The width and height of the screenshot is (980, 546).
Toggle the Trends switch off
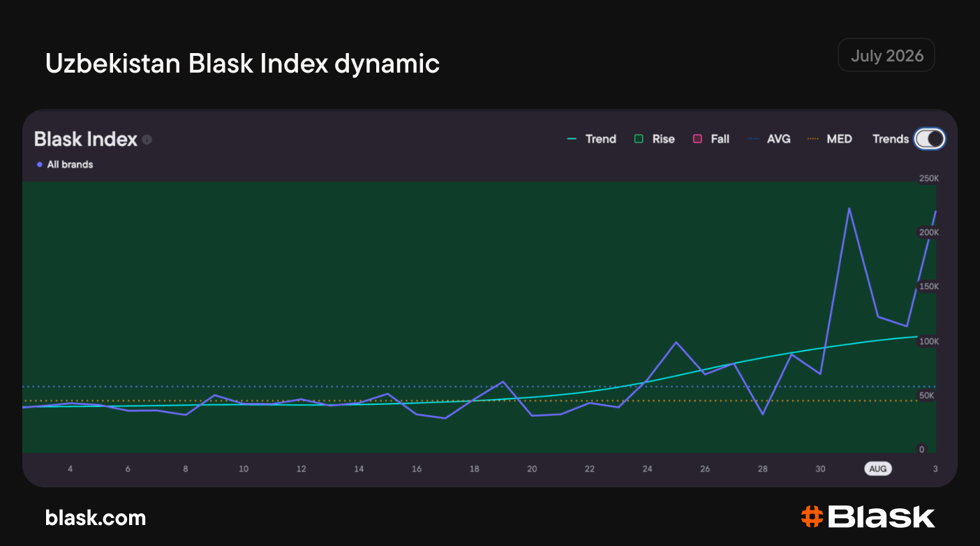[930, 139]
